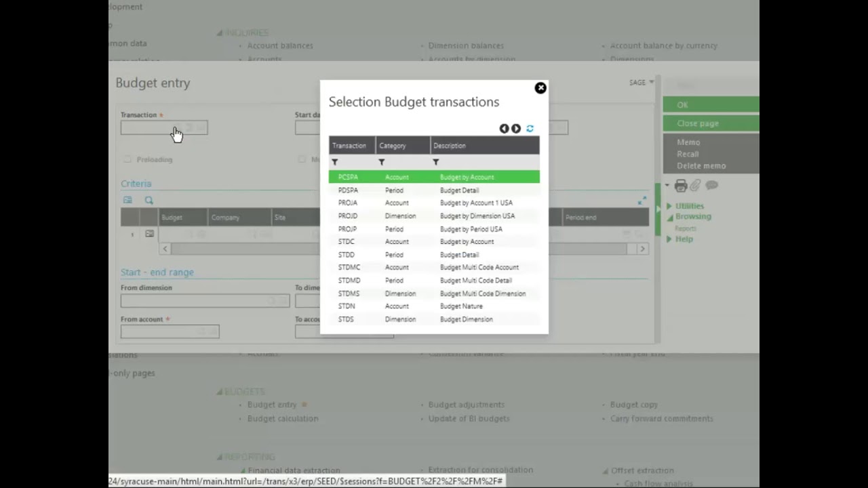
Task: Open Budget copy link
Action: coord(634,405)
